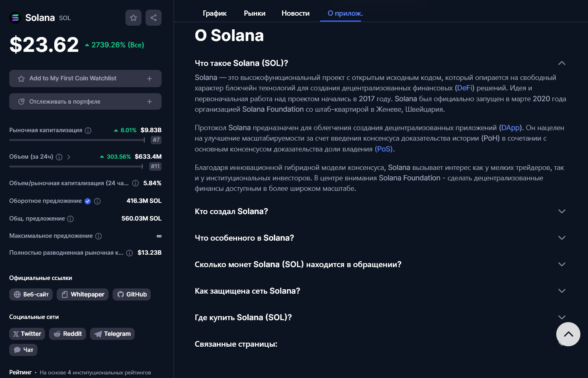Click the $9.83B market cap value

coord(151,130)
